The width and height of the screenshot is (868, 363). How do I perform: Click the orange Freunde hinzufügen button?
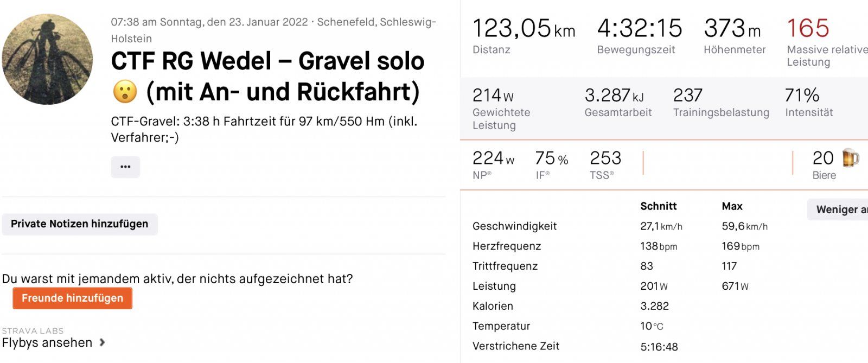pos(73,298)
